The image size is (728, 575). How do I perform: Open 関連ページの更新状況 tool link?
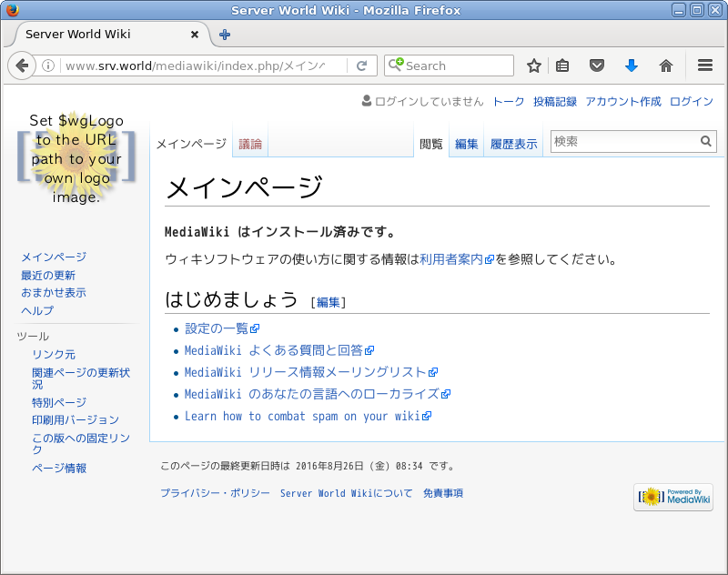point(81,378)
